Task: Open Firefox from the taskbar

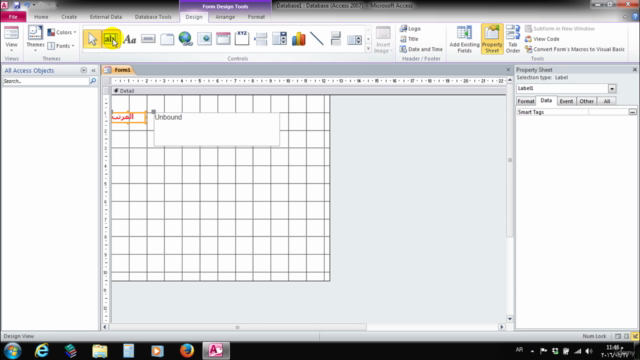Action: (x=187, y=351)
